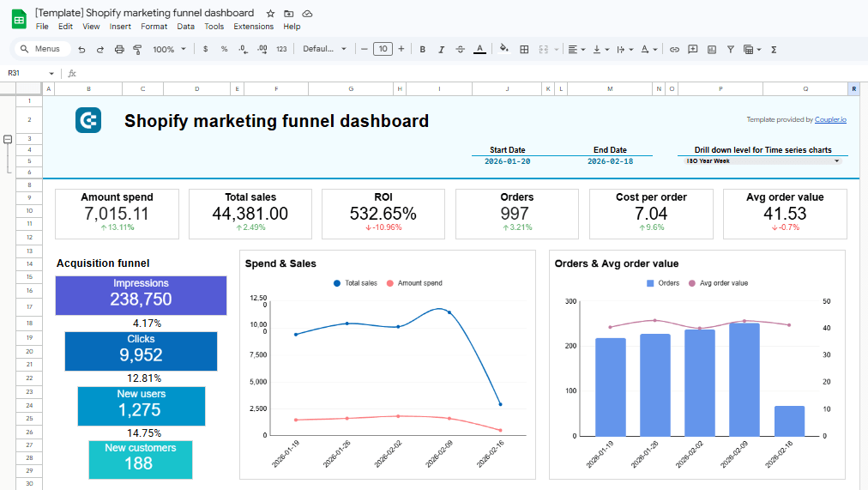Insert a chart

pos(712,49)
